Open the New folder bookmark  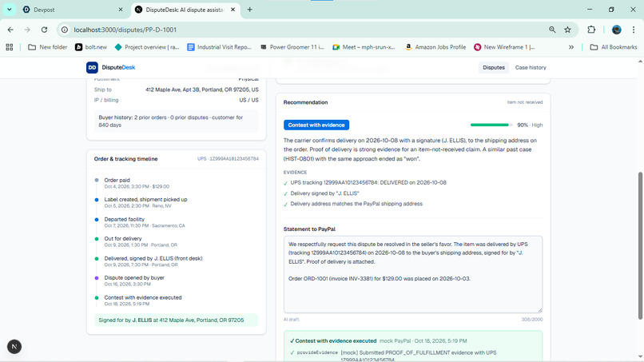48,47
